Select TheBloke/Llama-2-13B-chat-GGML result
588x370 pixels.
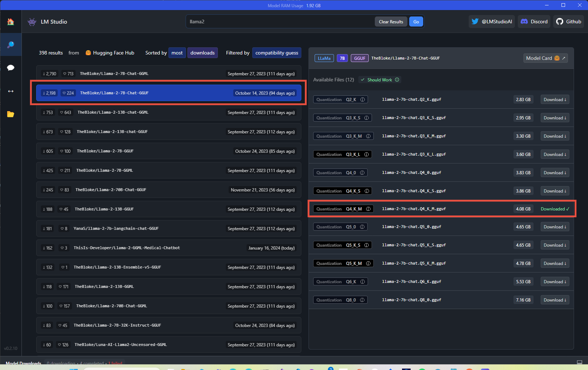pos(169,112)
